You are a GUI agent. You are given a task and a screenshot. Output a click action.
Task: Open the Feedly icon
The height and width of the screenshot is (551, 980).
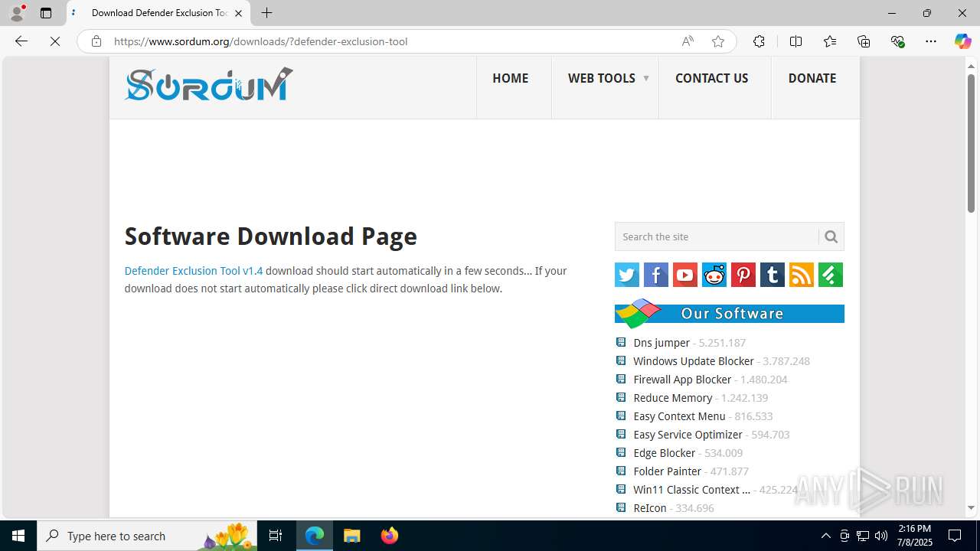click(x=831, y=275)
